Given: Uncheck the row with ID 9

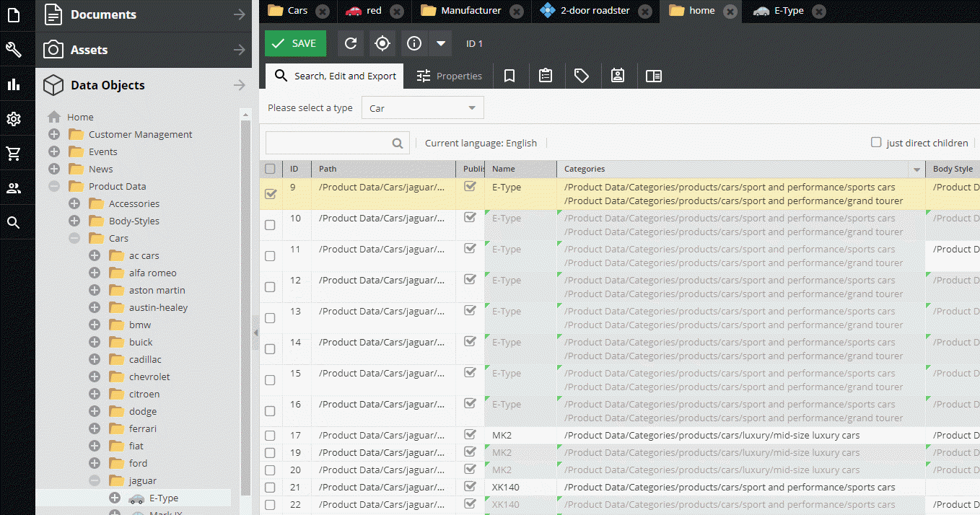Looking at the screenshot, I should click(271, 194).
